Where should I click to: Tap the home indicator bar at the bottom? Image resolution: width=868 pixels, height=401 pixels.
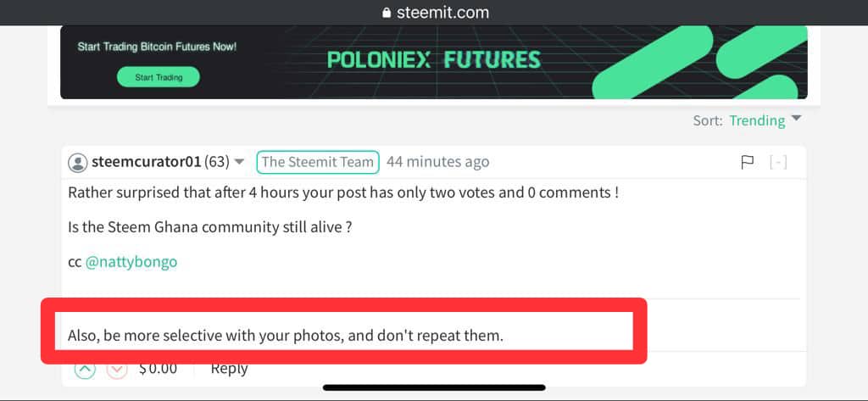pyautogui.click(x=434, y=387)
